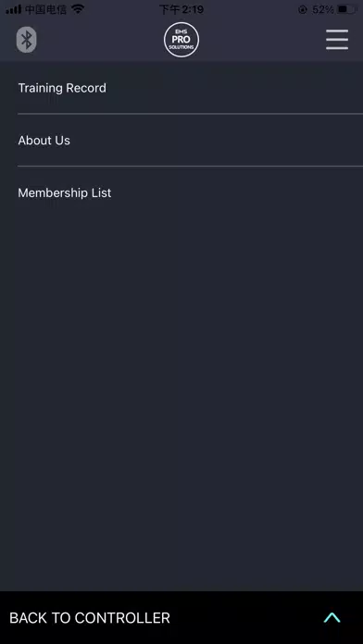Tap the EMS PRO Solutions logo
The width and height of the screenshot is (363, 644).
[181, 40]
